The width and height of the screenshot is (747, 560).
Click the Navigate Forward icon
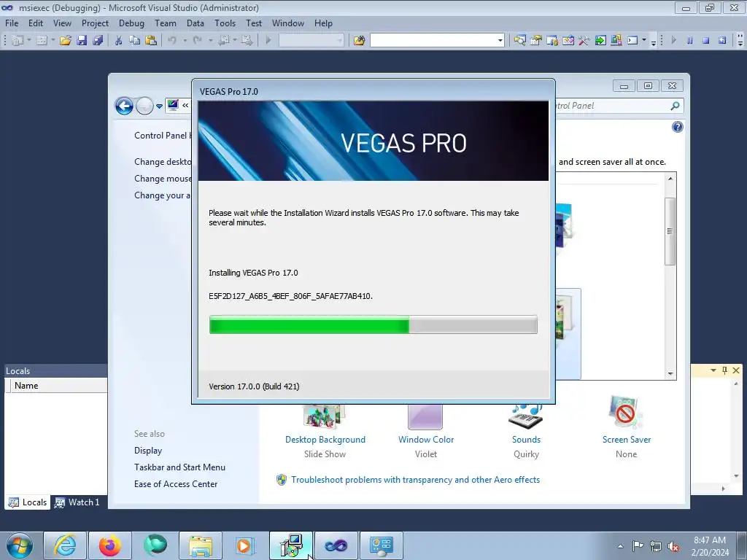[247, 41]
